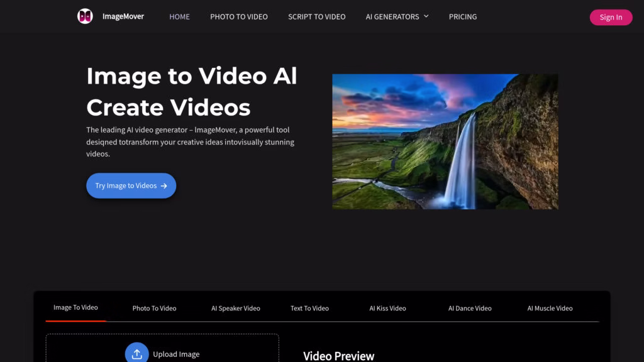Open the AI Generators dropdown
The image size is (644, 362).
coord(392,17)
